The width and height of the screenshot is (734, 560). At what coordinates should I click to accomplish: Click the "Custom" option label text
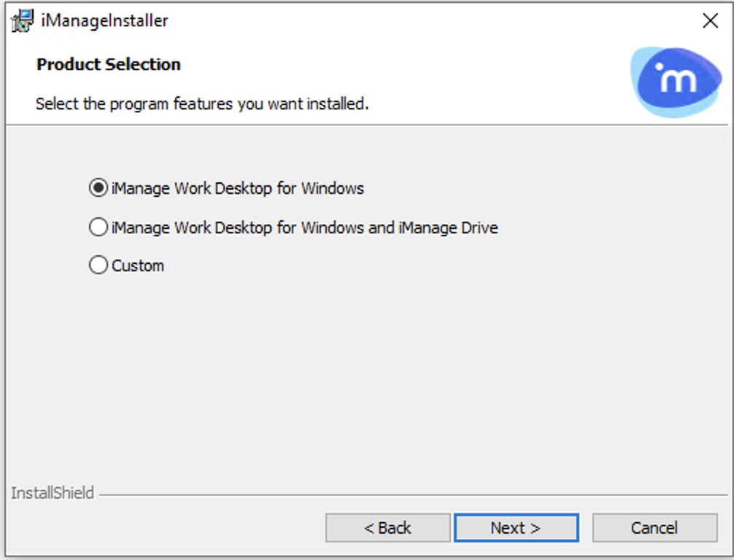pos(138,265)
